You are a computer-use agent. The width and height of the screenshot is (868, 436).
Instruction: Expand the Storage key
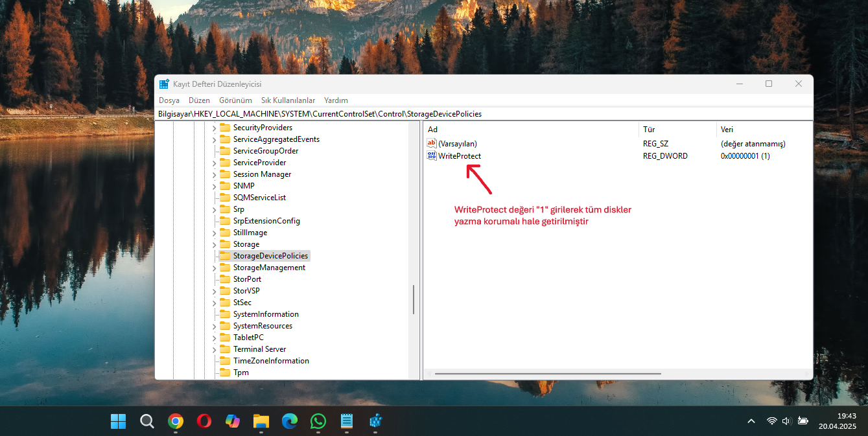(x=214, y=244)
